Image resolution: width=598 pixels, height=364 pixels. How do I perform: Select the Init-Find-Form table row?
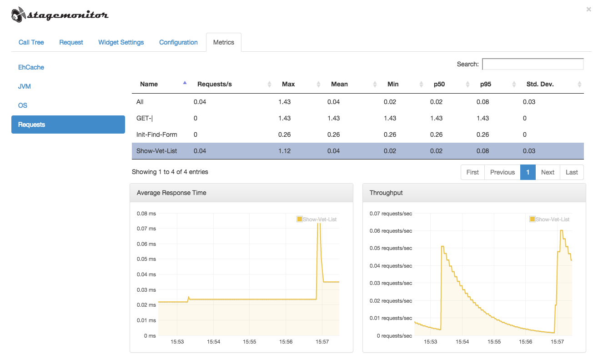coord(358,135)
